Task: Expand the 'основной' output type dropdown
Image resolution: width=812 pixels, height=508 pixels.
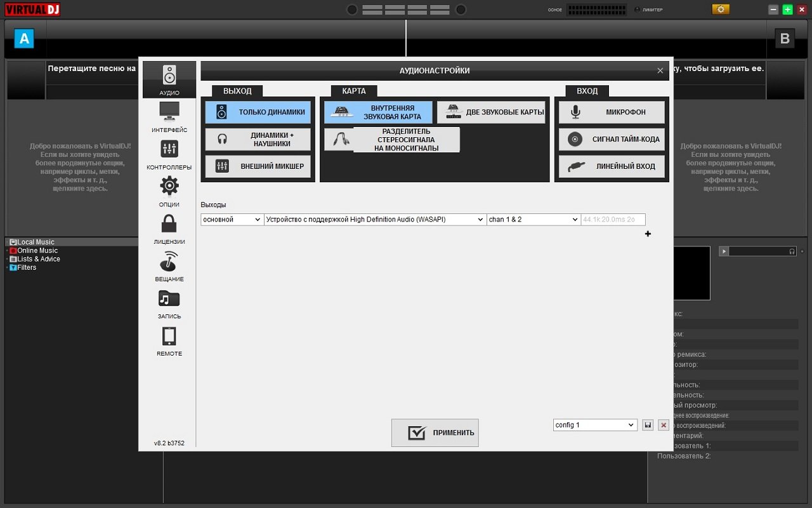Action: [232, 219]
